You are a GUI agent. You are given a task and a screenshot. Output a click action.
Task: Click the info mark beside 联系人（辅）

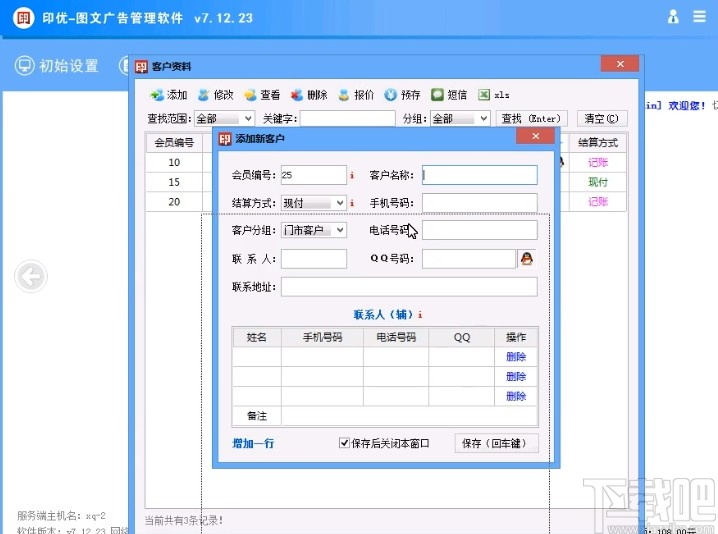click(420, 315)
